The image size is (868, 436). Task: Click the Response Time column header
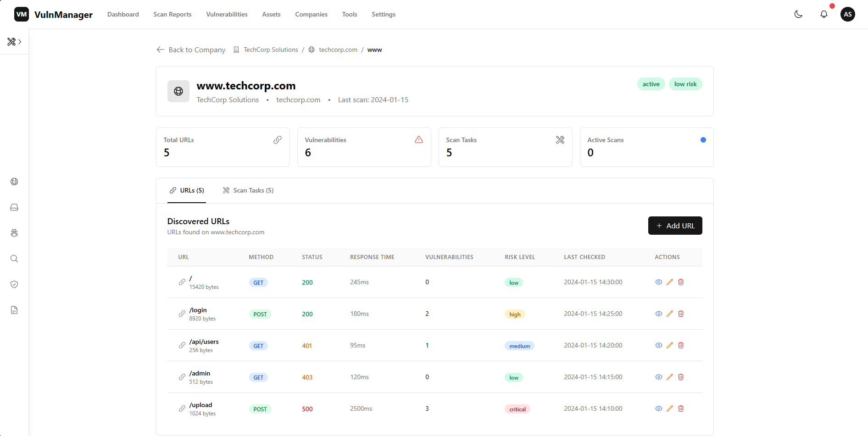tap(372, 257)
